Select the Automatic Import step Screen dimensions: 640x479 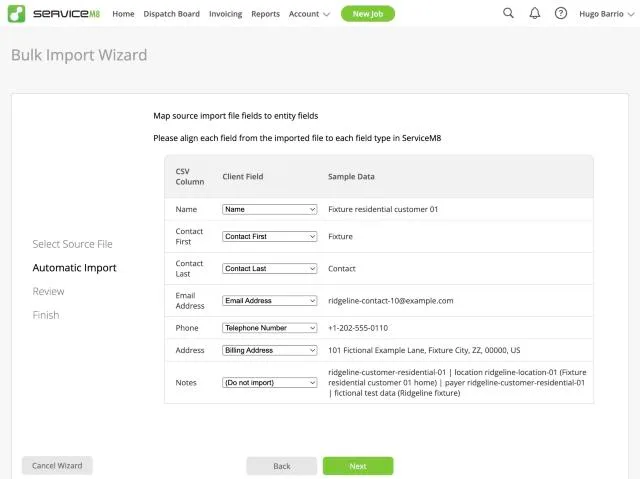pos(74,268)
